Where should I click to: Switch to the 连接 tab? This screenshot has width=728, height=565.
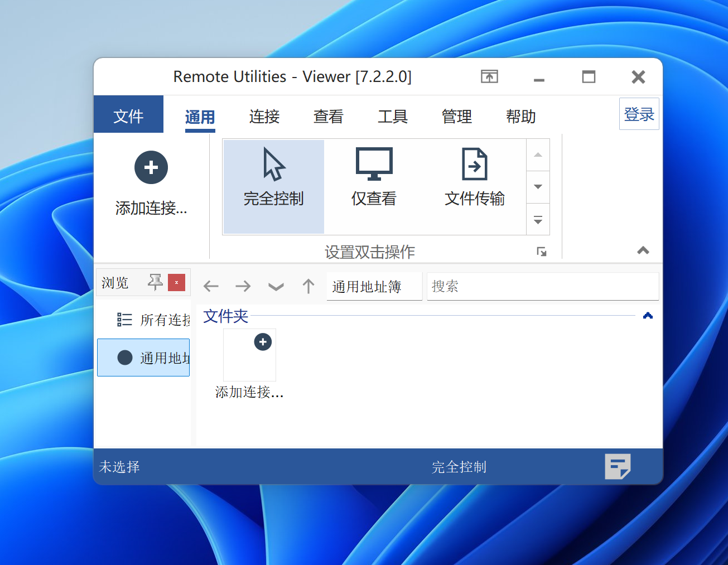coord(264,117)
